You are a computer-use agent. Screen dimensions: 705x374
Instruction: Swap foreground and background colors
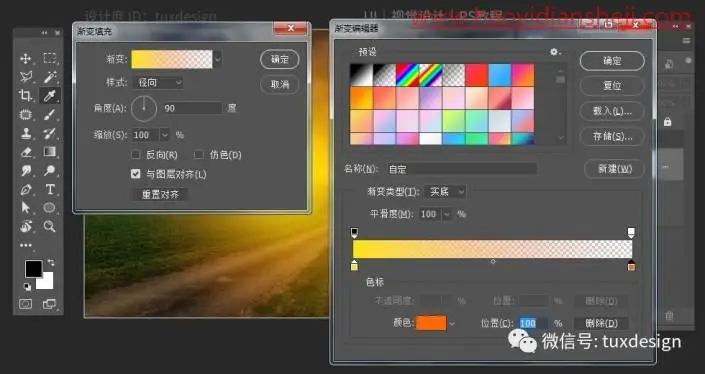point(51,263)
